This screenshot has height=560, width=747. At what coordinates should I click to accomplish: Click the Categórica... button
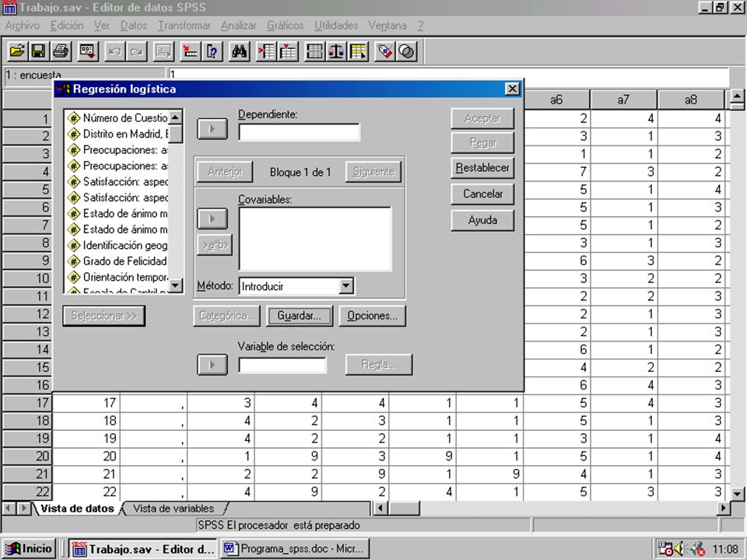(x=226, y=316)
